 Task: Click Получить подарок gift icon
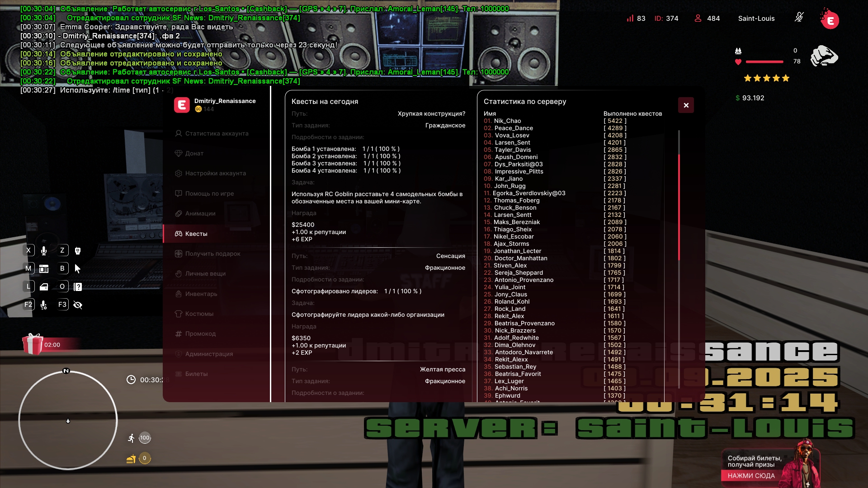(x=179, y=254)
